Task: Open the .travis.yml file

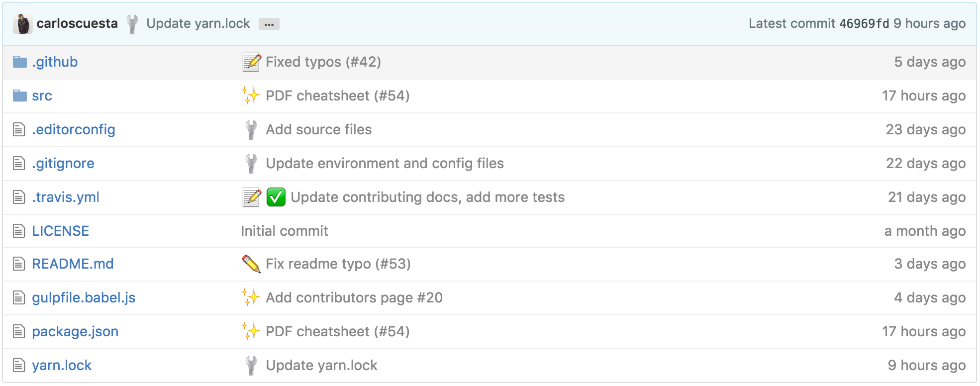Action: pos(66,197)
